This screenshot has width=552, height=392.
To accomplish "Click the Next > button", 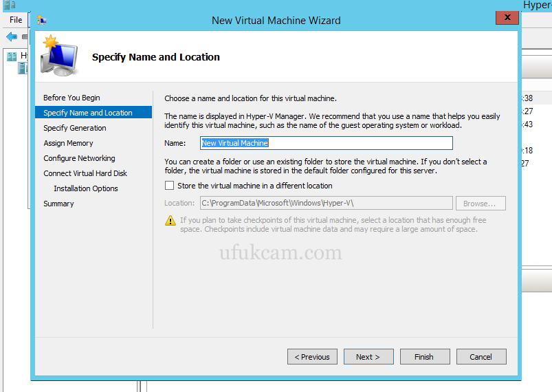I will tap(368, 357).
